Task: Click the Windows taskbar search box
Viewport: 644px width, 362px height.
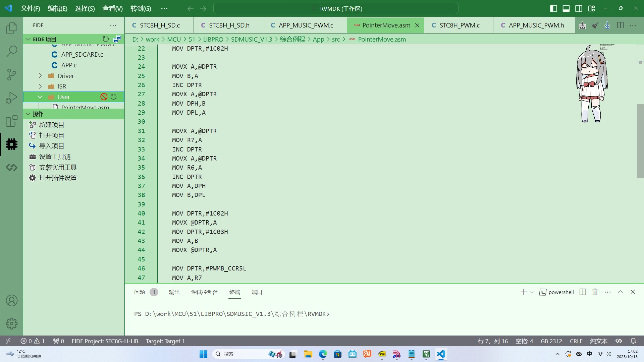Action: pos(248,354)
